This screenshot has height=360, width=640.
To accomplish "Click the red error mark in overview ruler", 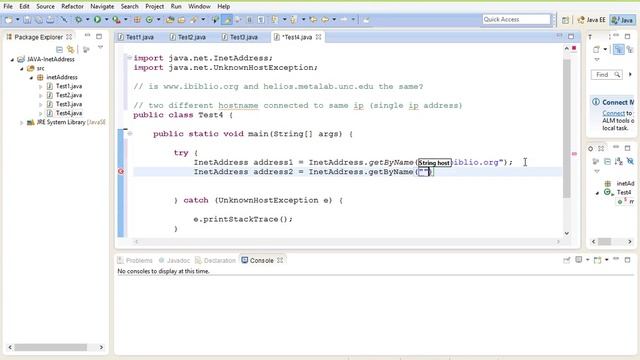I will click(x=574, y=154).
